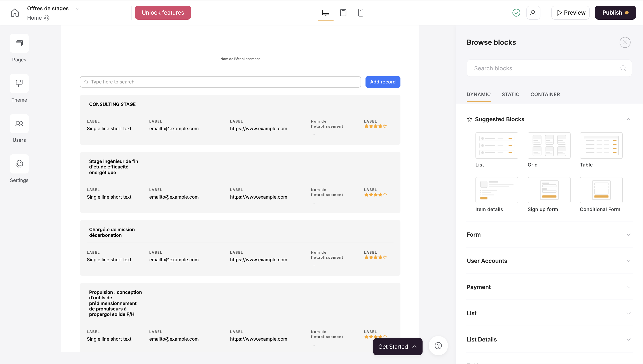Screen dimensions: 643x364
Task: Open the Users panel
Action: point(19,124)
